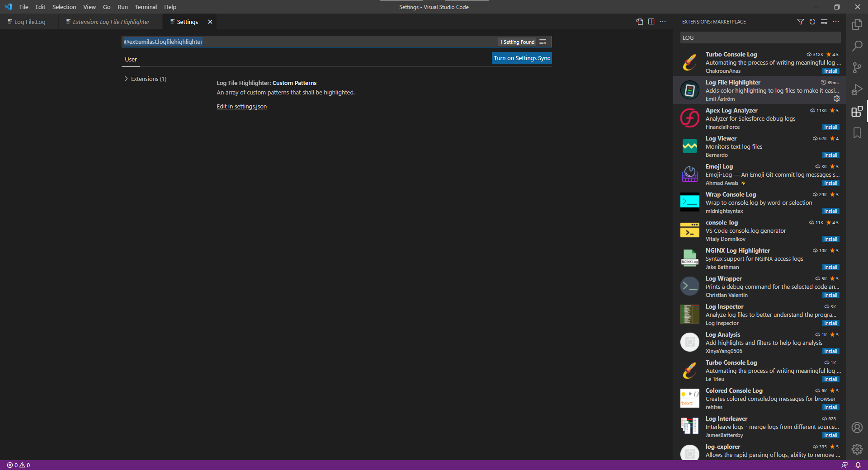868x470 pixels.
Task: Select the User settings scope tab
Action: [x=131, y=59]
